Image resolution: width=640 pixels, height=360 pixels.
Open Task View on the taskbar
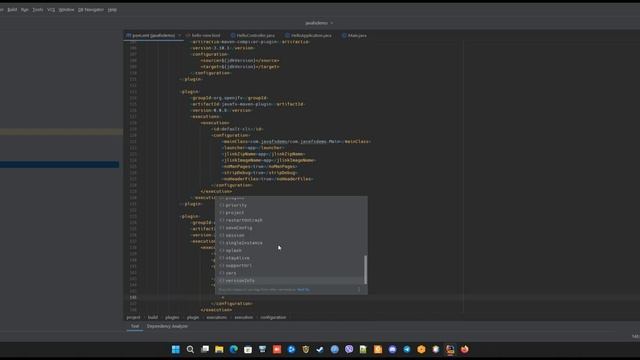[x=205, y=349]
